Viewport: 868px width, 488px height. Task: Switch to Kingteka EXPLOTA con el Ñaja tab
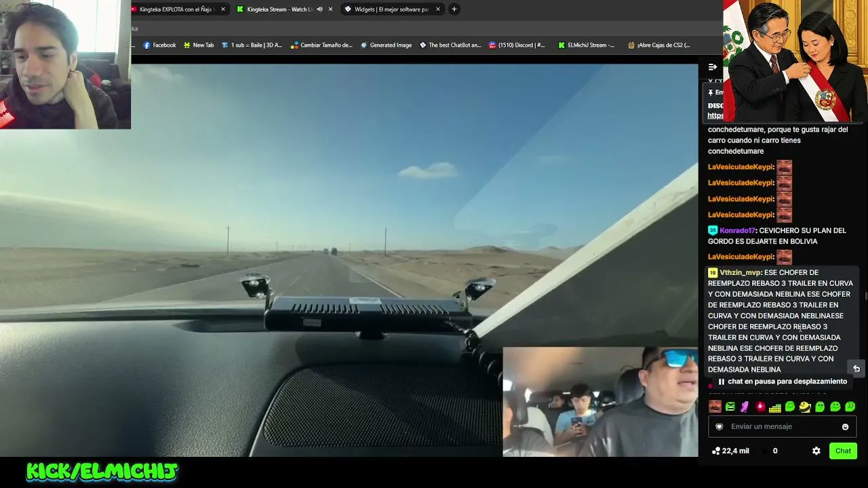coord(178,9)
